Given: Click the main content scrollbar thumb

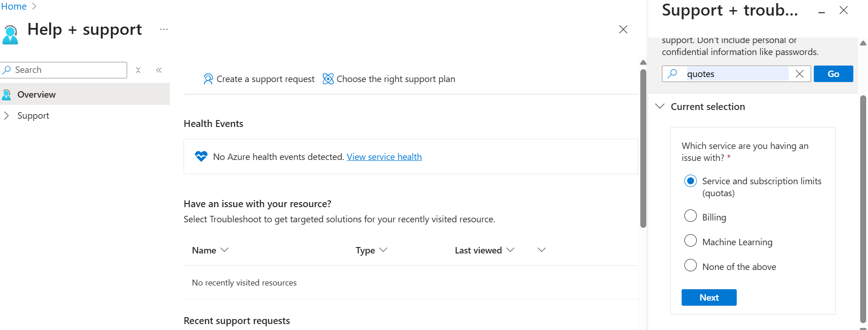Looking at the screenshot, I should [x=643, y=148].
